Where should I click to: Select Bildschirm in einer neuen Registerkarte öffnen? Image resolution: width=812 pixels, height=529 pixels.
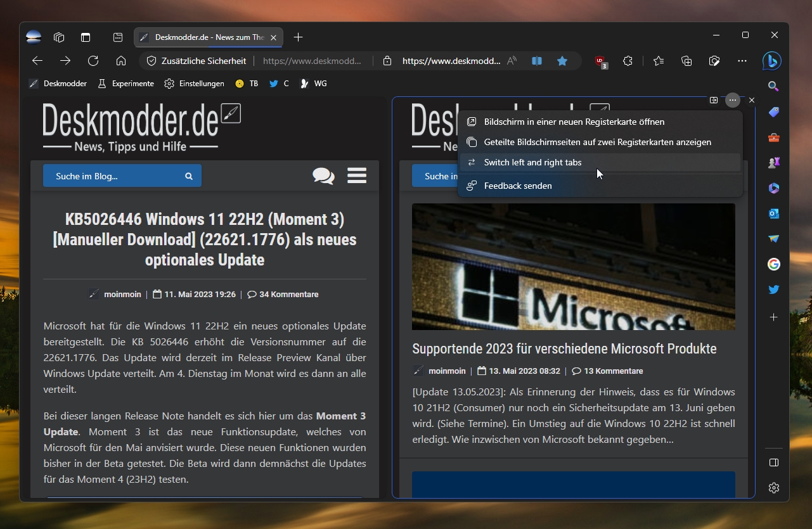click(x=599, y=122)
